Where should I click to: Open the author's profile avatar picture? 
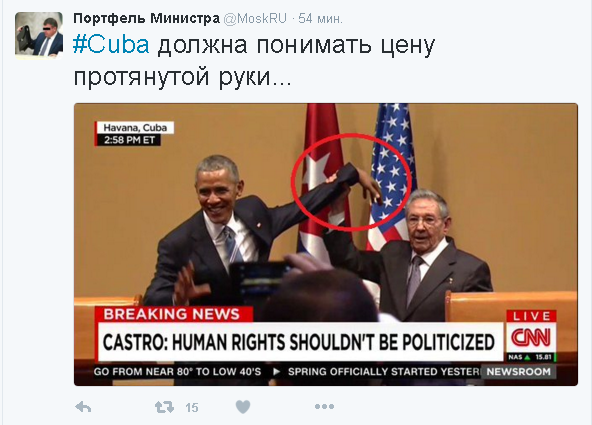click(39, 36)
